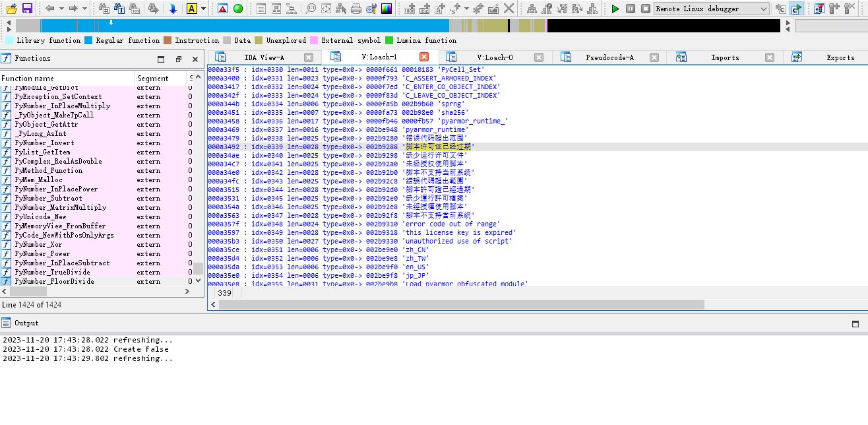The image size is (868, 425).
Task: Close the V:Loach-1 tab
Action: 424,57
